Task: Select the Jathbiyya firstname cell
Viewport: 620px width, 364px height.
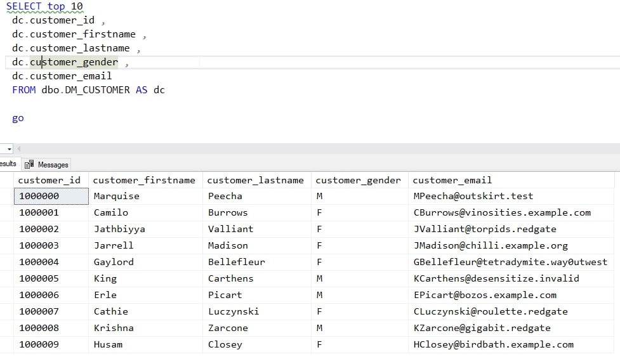Action: [145, 229]
